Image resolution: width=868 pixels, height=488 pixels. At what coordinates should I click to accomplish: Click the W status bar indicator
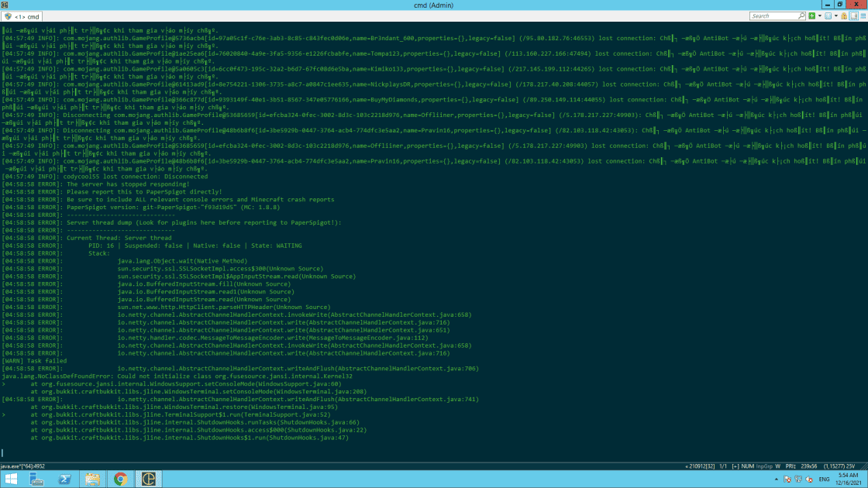[x=778, y=466]
